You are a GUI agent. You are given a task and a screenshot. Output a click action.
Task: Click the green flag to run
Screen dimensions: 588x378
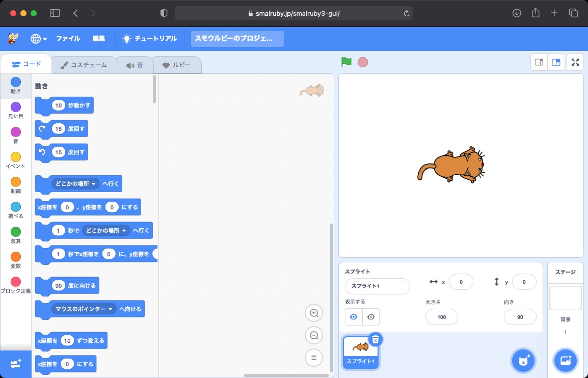pos(346,62)
